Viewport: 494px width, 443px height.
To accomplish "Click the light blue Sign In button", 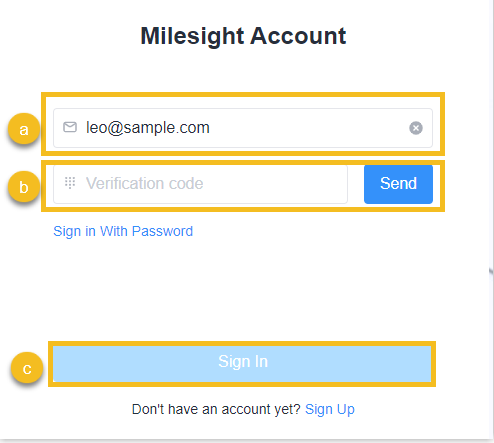I will [242, 364].
